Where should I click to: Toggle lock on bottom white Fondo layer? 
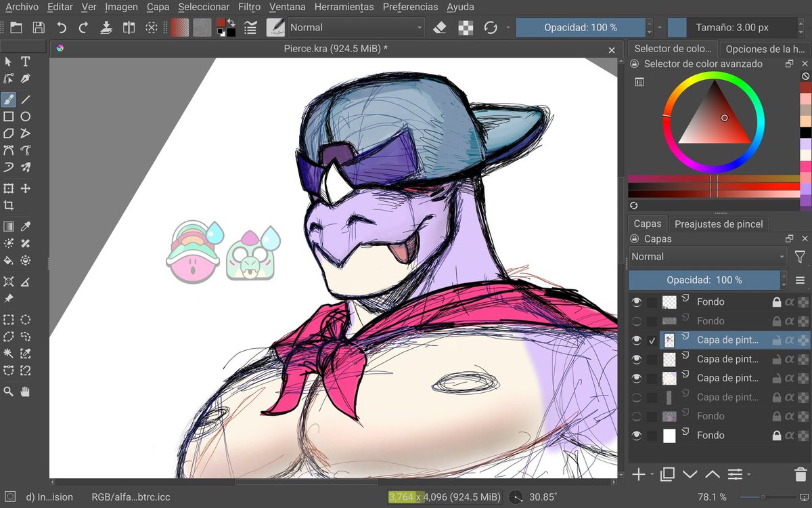777,436
